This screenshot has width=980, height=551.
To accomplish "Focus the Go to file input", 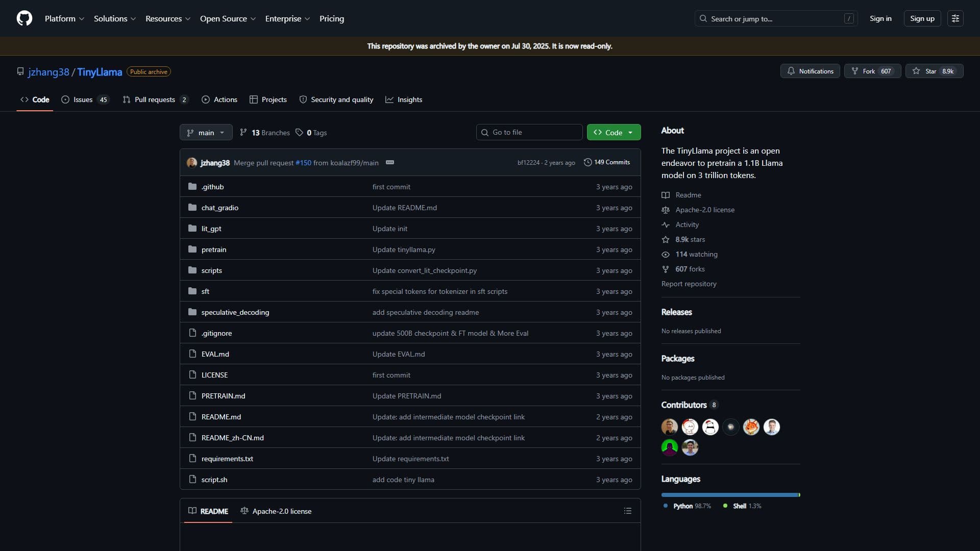I will [529, 132].
